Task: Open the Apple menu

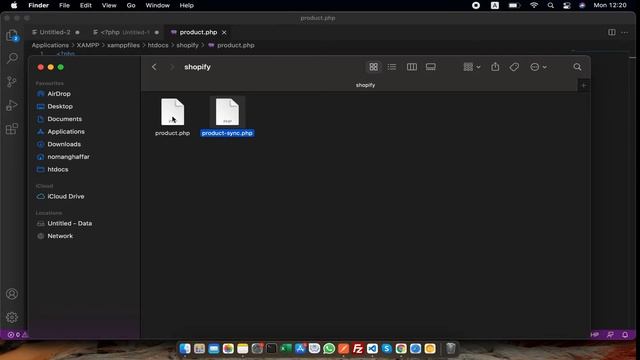Action: [14, 5]
